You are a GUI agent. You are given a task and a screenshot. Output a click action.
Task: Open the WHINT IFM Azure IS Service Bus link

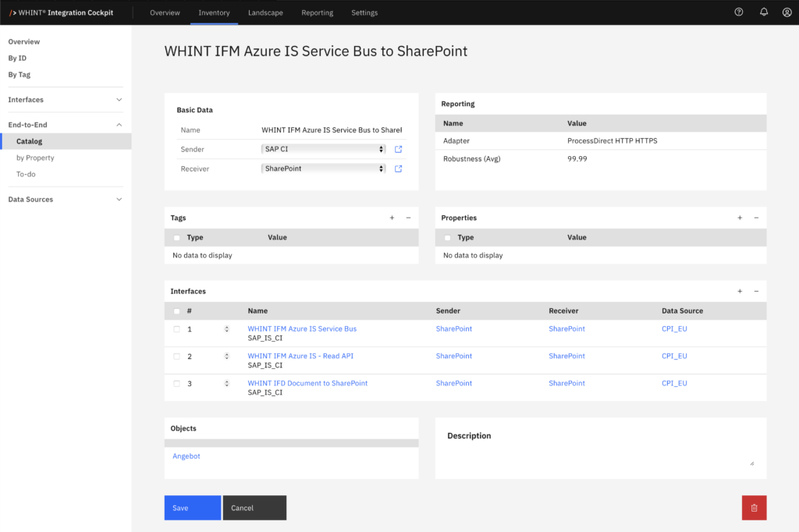pyautogui.click(x=302, y=329)
